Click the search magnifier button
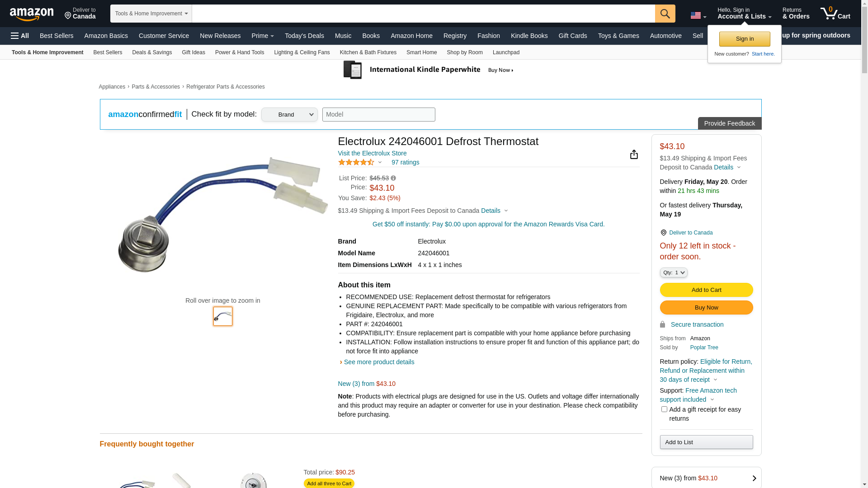The width and height of the screenshot is (868, 488). tap(665, 14)
